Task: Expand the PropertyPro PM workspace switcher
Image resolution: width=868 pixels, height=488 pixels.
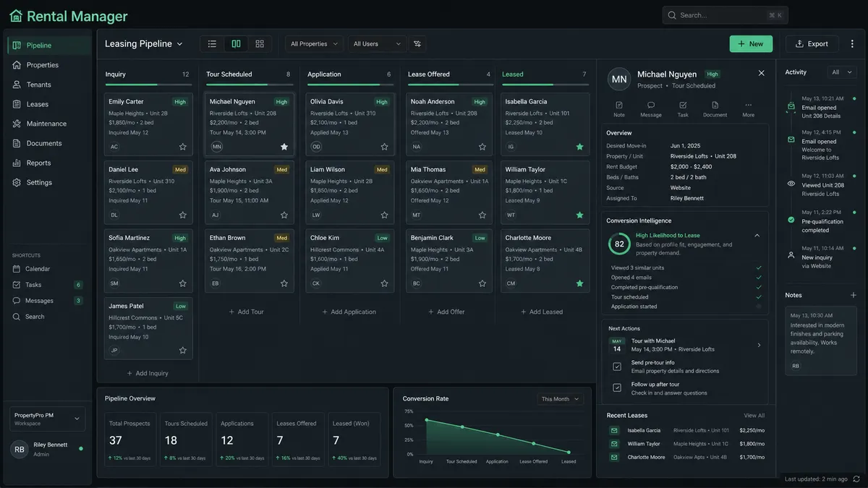Action: point(48,419)
